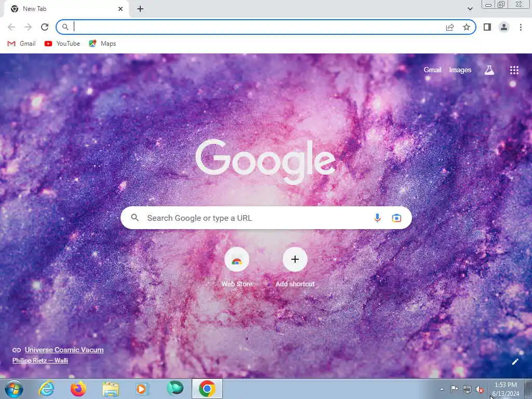
Task: Launch Firefox from taskbar
Action: point(78,389)
